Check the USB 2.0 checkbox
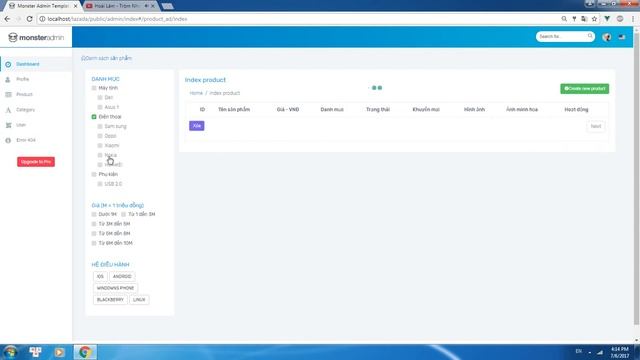The image size is (640, 360). [100, 184]
